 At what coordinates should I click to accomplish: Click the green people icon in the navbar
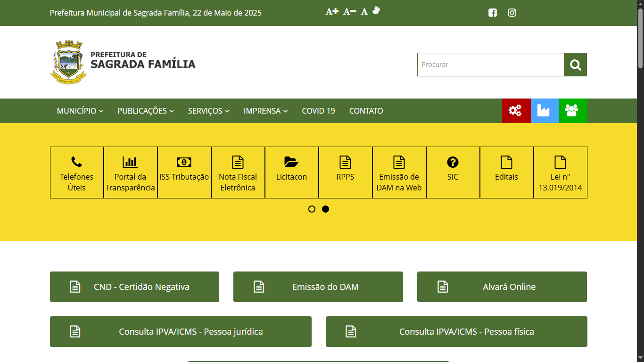coord(573,111)
